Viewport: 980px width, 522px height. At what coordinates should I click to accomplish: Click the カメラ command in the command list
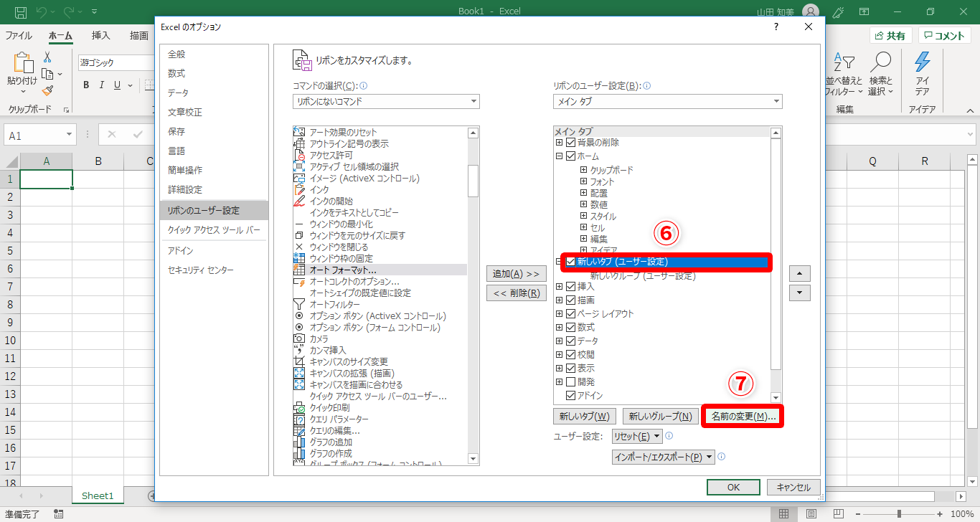(x=319, y=339)
